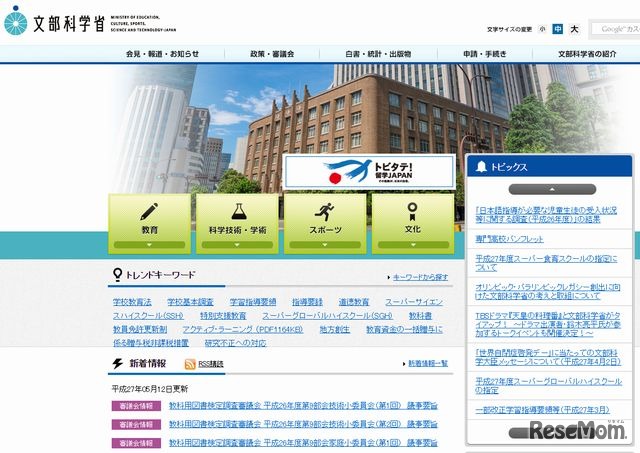Open the 第9部会技術小委員会(第2回) 議事要旨 link
640x453 pixels.
tap(303, 424)
